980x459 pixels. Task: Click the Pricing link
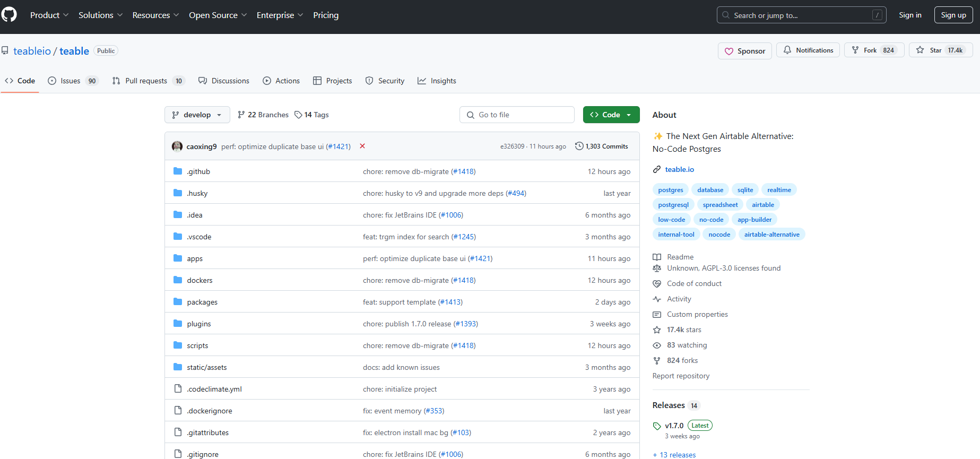326,15
